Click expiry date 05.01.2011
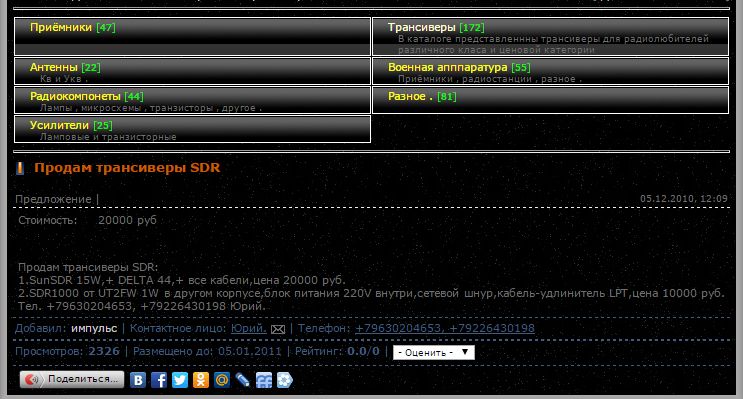Screen dimensions: 743x399 (x=249, y=351)
